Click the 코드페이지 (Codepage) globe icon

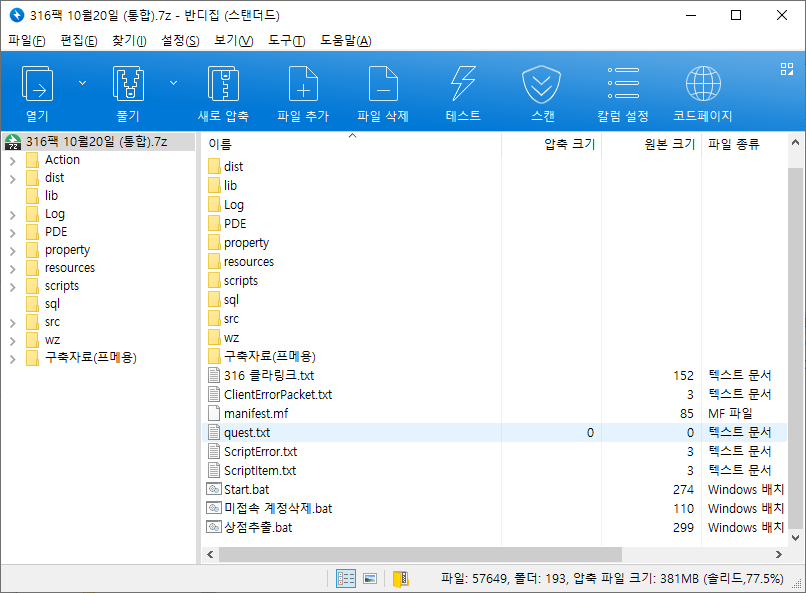[703, 83]
